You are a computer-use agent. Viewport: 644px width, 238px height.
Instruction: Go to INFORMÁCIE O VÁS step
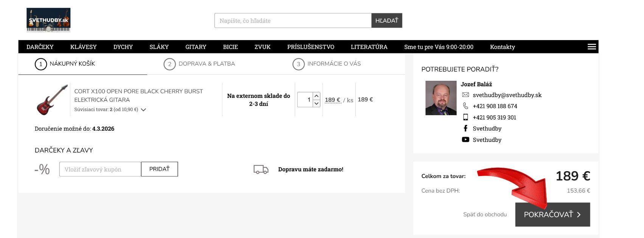[334, 63]
